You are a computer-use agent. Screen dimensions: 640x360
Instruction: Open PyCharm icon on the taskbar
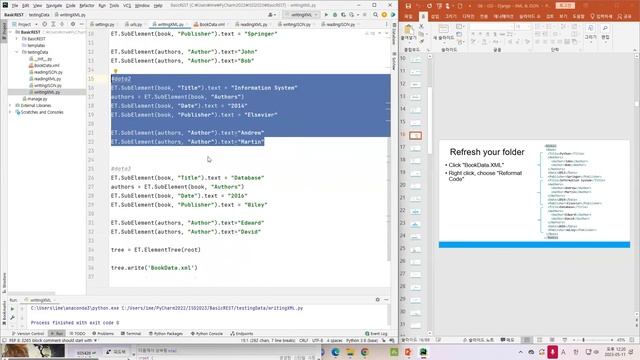coord(423,352)
